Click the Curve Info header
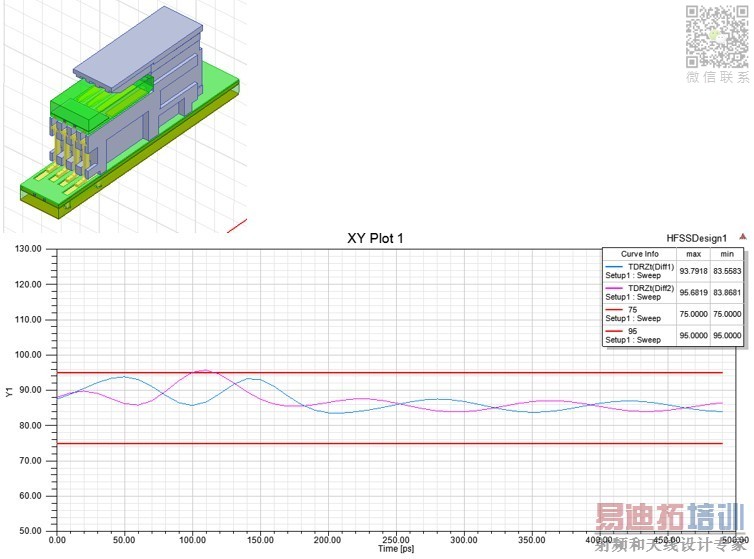The image size is (754, 559). pos(640,254)
